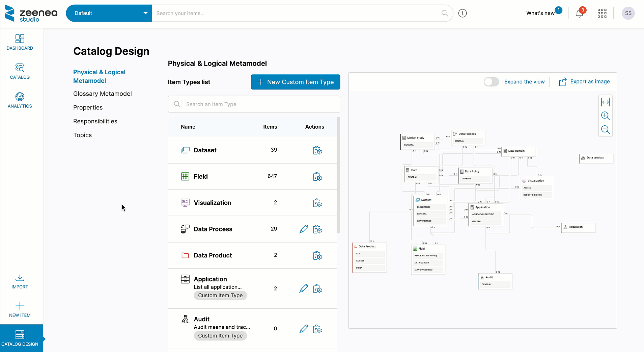Zoom out of the metamodel diagram
644x352 pixels.
click(606, 129)
